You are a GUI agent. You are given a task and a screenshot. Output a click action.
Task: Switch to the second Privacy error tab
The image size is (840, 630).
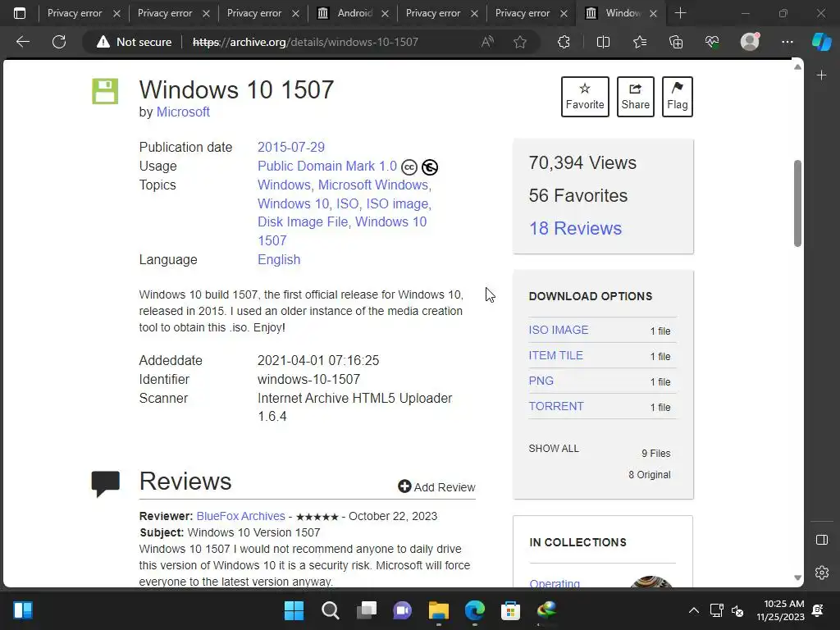tap(164, 13)
